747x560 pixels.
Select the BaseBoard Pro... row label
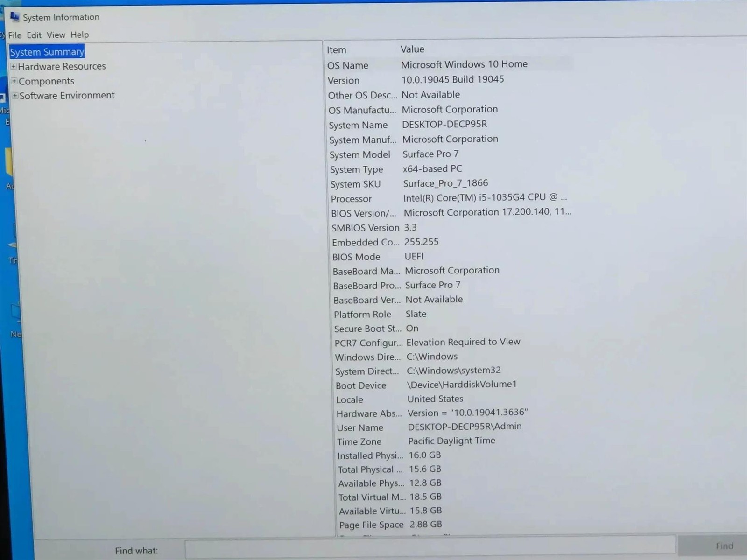point(367,286)
